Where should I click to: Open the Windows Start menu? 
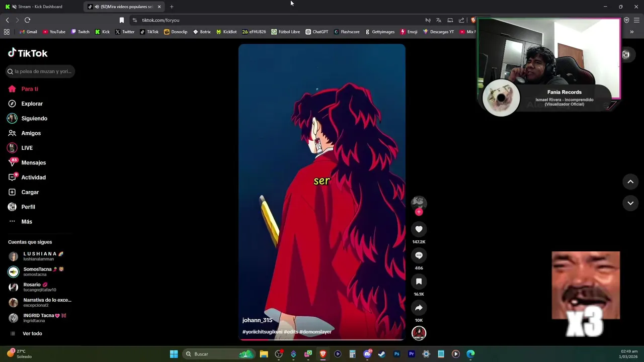174,354
